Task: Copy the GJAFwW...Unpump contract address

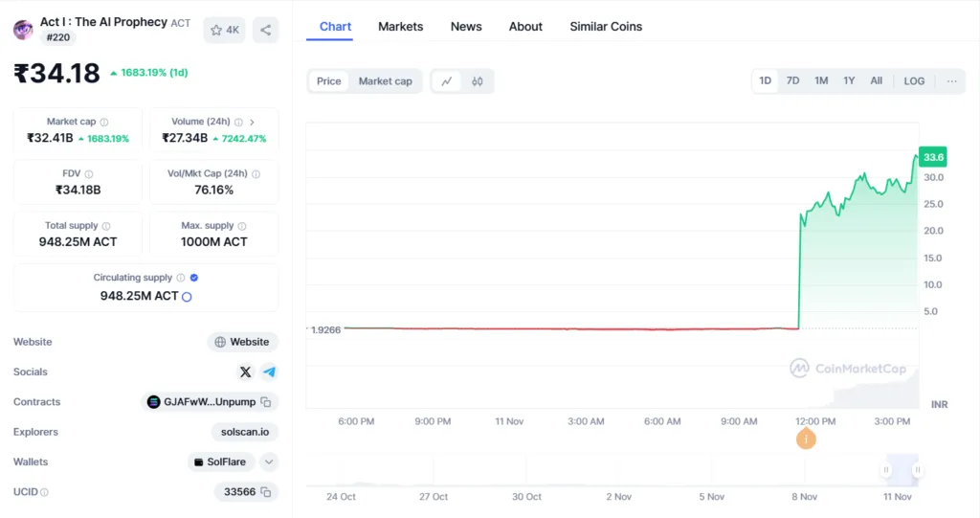Action: 266,401
